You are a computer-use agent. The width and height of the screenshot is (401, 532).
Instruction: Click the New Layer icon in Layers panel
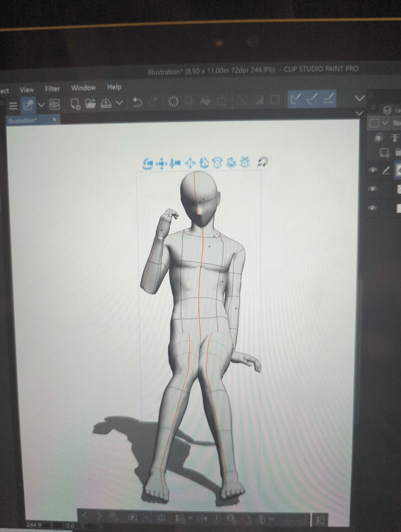(x=384, y=152)
